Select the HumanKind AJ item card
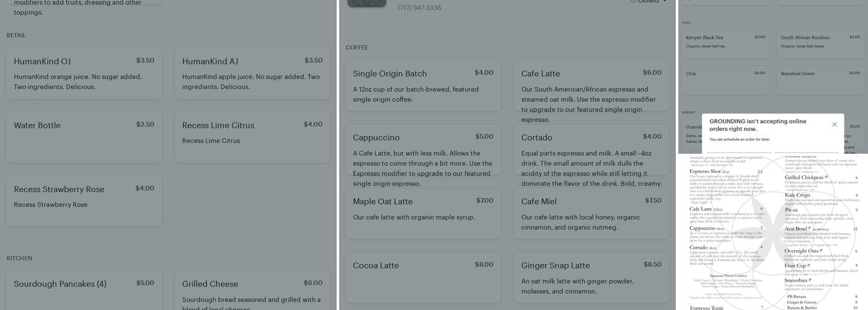The width and height of the screenshot is (868, 310). (252, 73)
